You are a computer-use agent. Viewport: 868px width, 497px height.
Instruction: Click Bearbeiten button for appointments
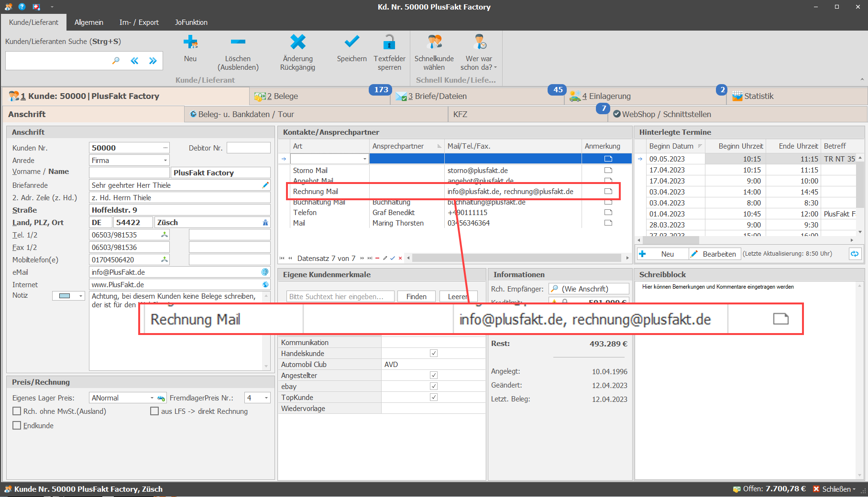714,254
